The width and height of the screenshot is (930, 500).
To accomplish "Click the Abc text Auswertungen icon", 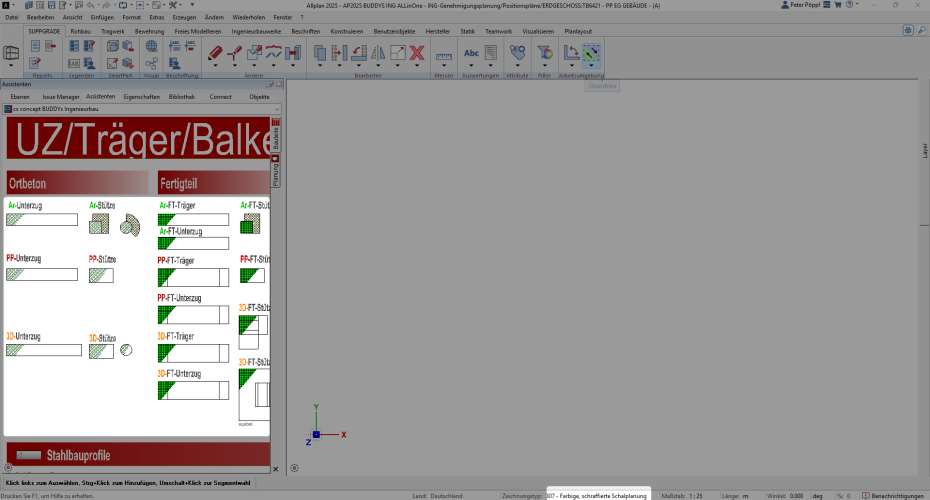I will click(x=471, y=52).
